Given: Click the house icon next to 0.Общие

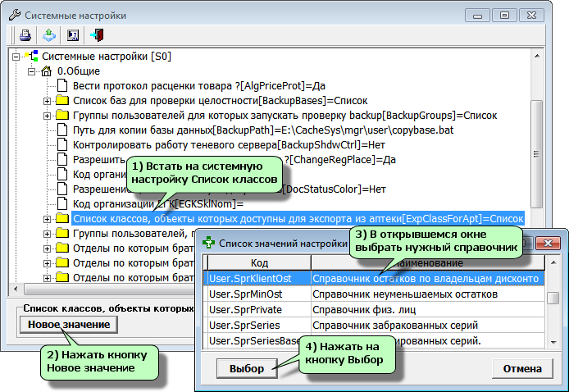Looking at the screenshot, I should pos(47,71).
